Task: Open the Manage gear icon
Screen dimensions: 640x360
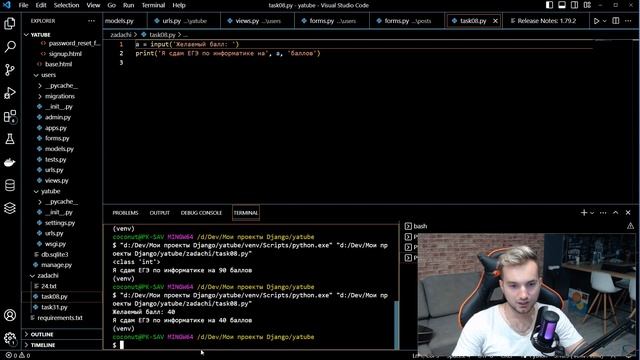Action: [10, 338]
